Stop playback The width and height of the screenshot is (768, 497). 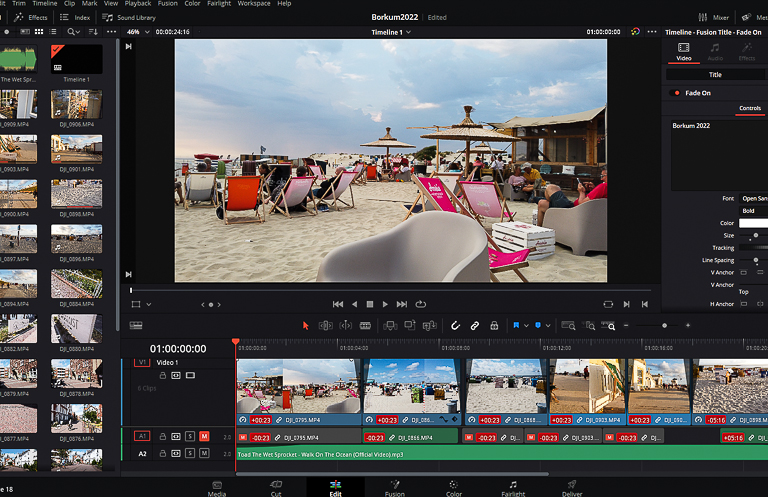(370, 304)
